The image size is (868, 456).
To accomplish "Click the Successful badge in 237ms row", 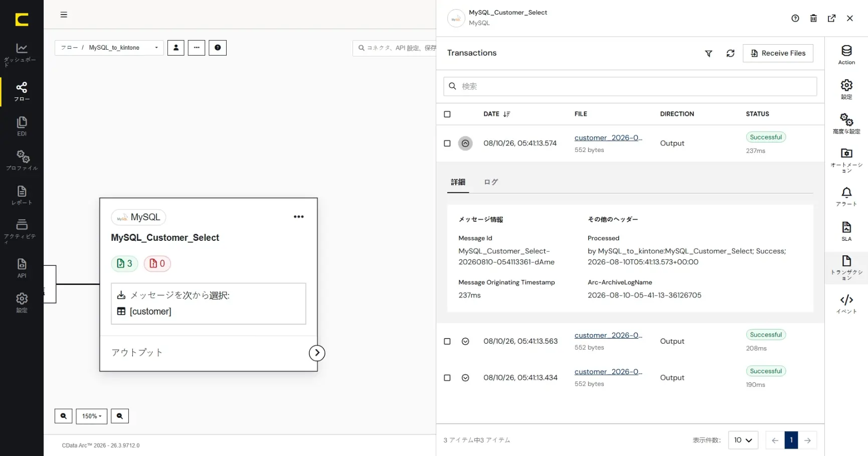I will [x=766, y=137].
